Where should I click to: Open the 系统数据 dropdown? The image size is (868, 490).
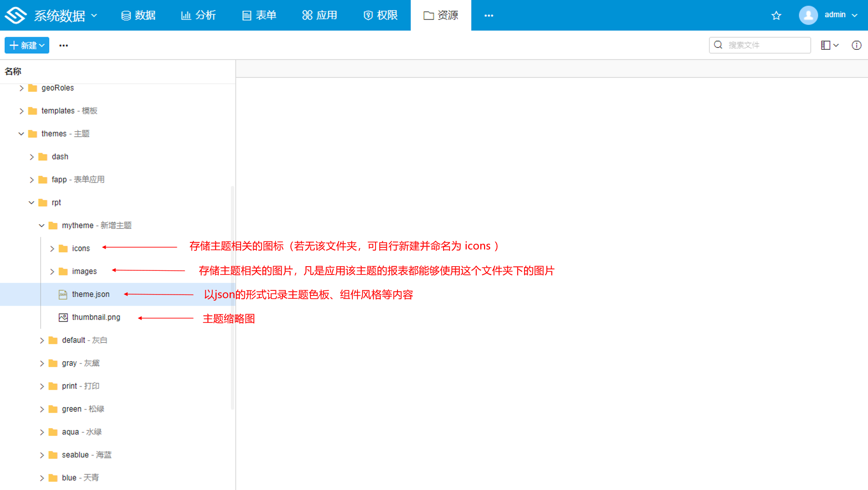(65, 15)
